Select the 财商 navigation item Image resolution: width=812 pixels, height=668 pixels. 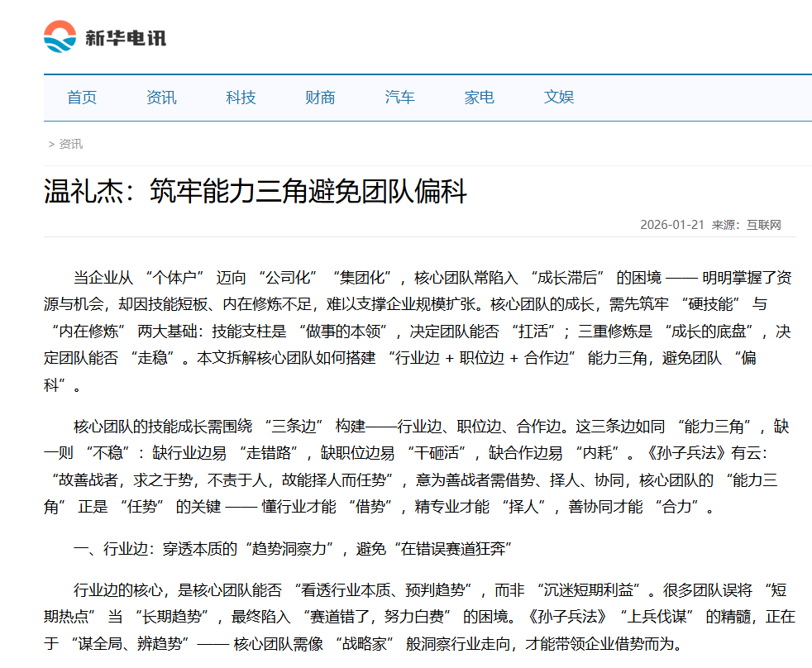click(x=320, y=98)
